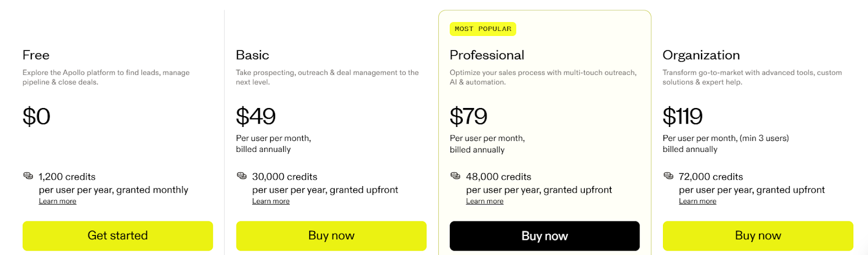Purchase the Organization plan with Buy now
Image resolution: width=868 pixels, height=255 pixels.
click(758, 235)
